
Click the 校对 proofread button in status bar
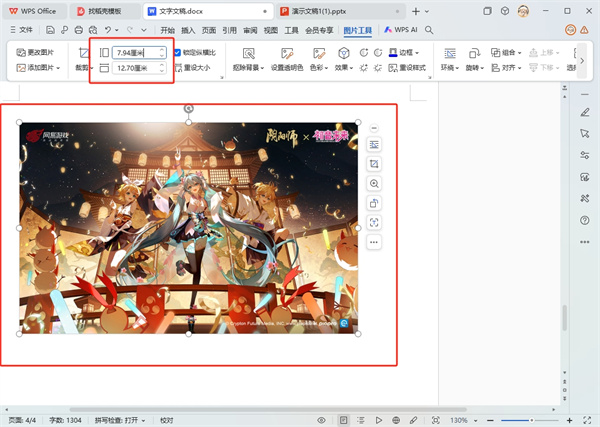click(166, 420)
